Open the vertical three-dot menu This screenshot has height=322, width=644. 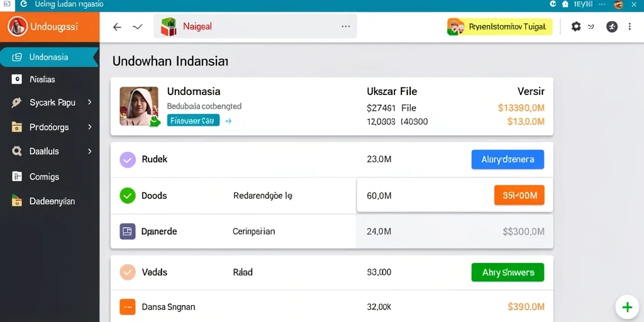[630, 26]
